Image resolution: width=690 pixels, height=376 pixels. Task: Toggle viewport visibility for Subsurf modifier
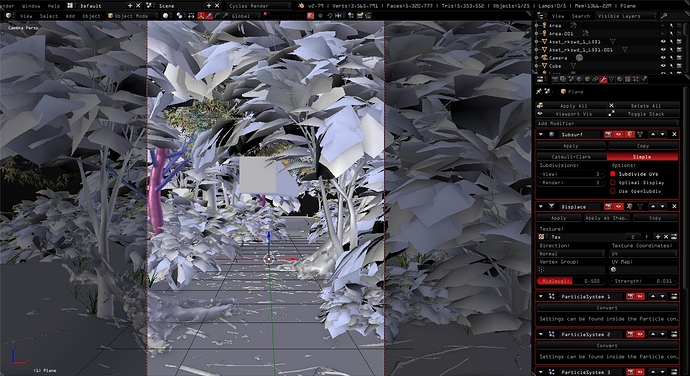tap(618, 134)
